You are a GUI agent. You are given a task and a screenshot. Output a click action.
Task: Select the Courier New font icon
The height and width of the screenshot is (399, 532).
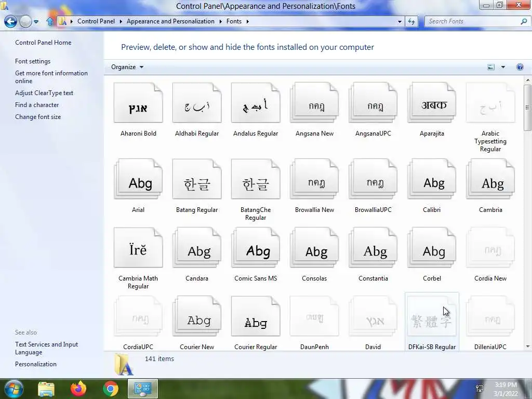pyautogui.click(x=197, y=316)
